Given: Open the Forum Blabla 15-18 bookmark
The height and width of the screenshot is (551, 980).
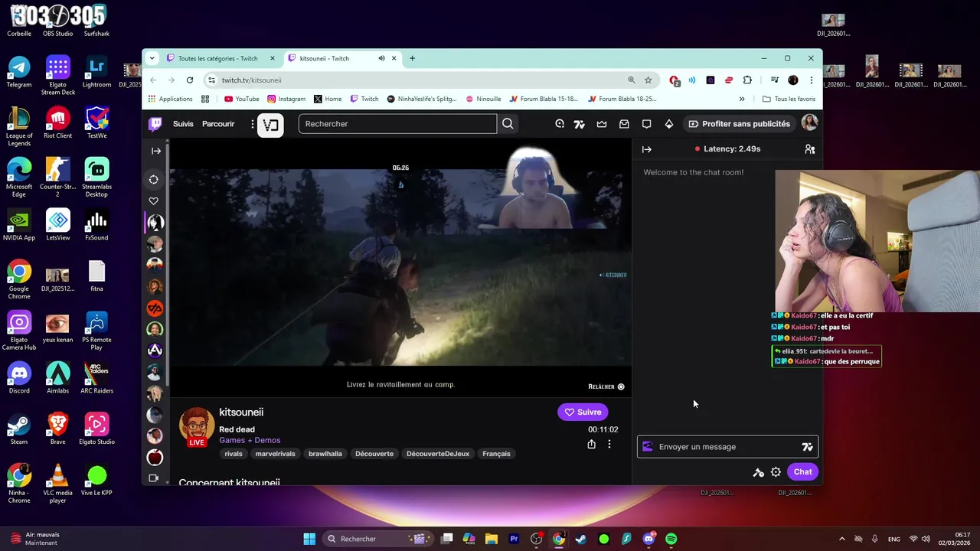Looking at the screenshot, I should pyautogui.click(x=543, y=99).
